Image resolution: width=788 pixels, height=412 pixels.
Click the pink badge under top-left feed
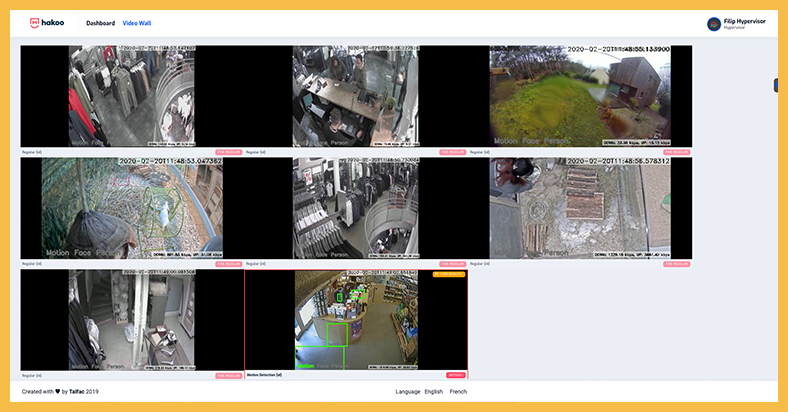pos(229,152)
